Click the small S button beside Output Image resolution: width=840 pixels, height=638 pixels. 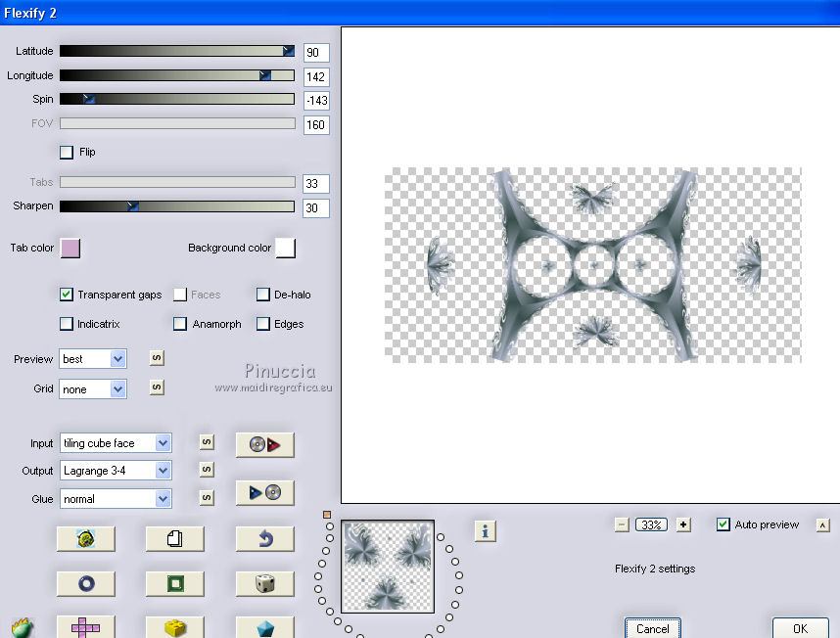click(207, 470)
